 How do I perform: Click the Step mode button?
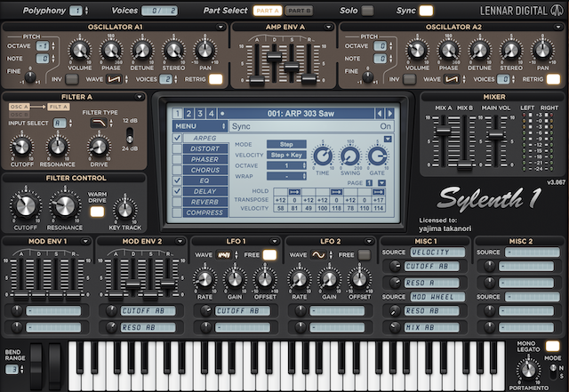(286, 144)
